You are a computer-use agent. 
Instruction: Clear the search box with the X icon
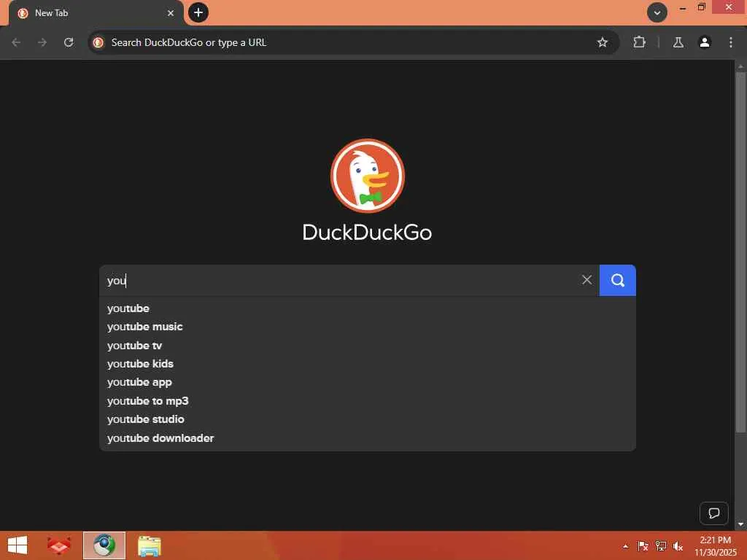(x=587, y=280)
